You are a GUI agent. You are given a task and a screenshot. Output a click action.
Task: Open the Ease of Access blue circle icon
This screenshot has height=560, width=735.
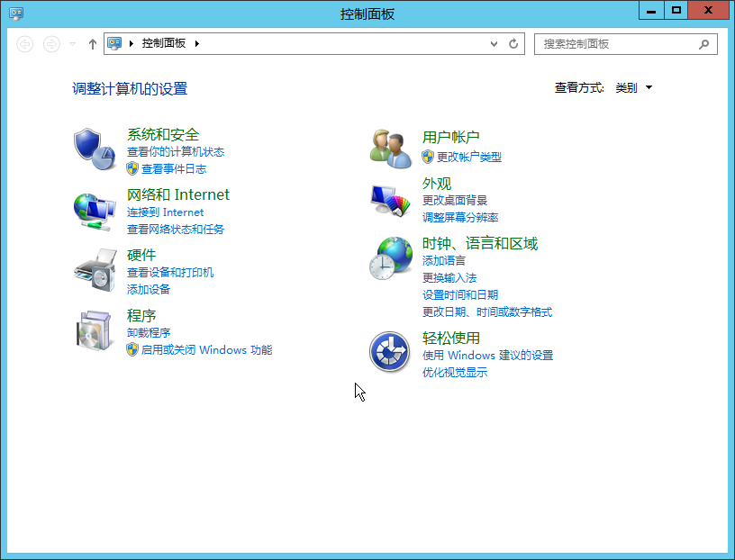click(x=389, y=351)
